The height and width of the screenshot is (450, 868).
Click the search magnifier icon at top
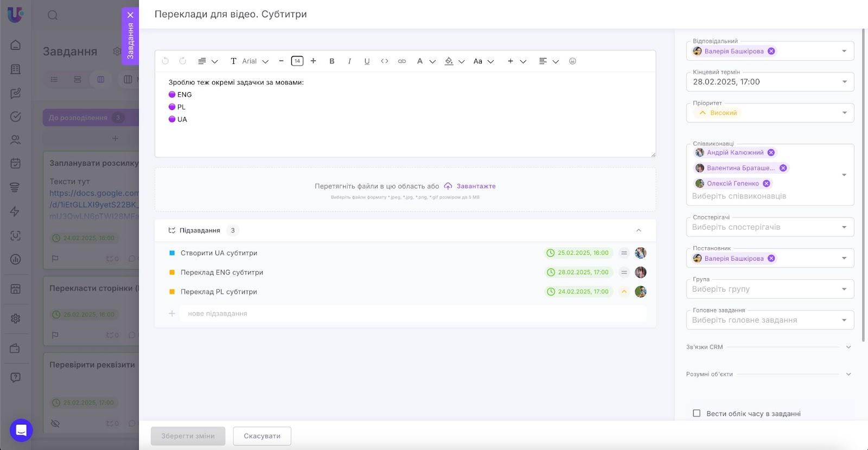[53, 15]
